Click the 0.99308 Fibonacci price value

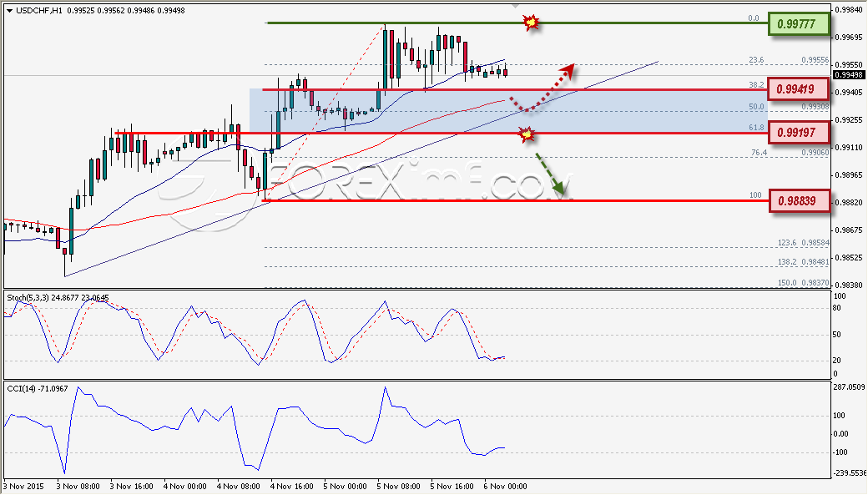tap(815, 107)
